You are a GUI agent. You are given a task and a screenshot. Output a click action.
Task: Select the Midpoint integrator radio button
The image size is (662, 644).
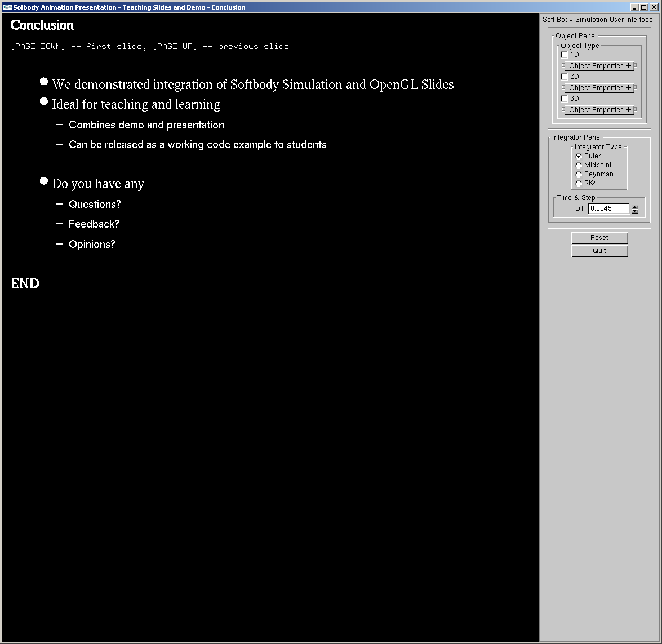(x=579, y=166)
